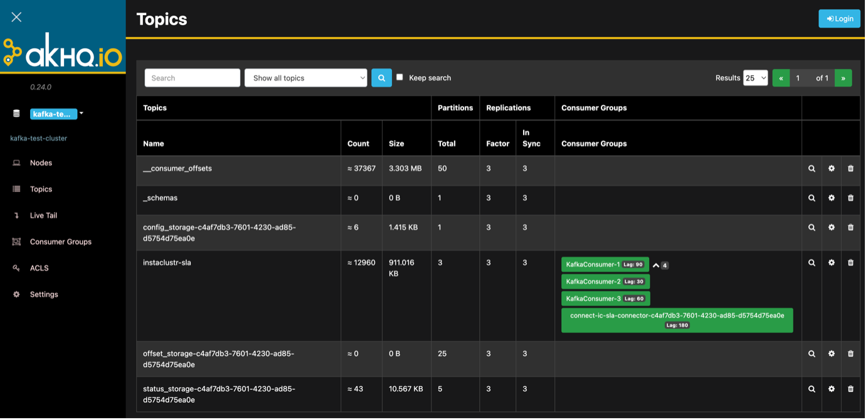Viewport: 868px width, 420px height.
Task: Open settings gear for instaclustr-sla topic
Action: click(832, 263)
